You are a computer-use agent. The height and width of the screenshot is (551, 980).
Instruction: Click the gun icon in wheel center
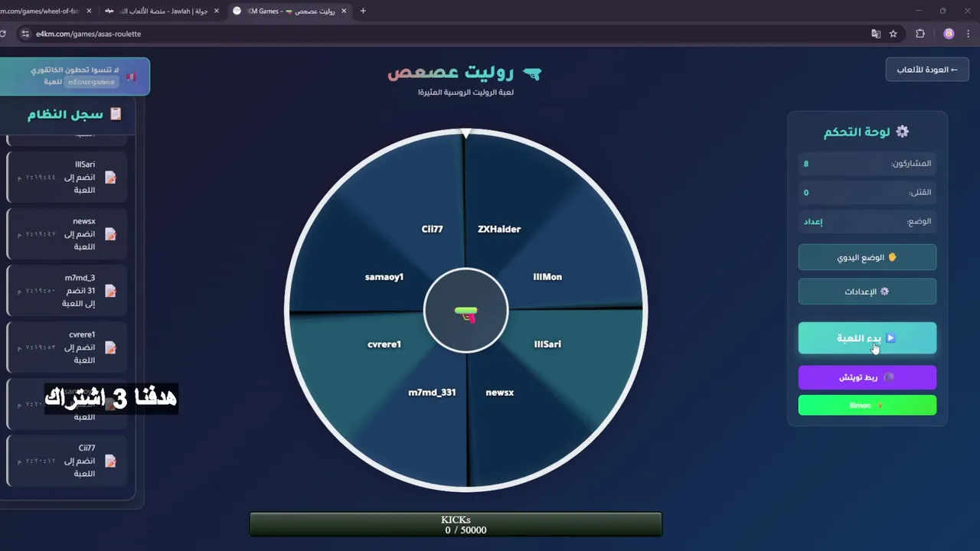[465, 313]
